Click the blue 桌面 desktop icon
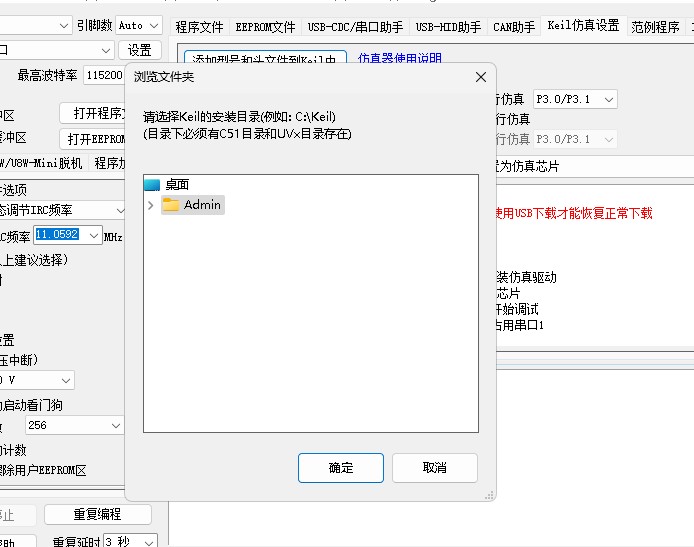Image resolution: width=694 pixels, height=547 pixels. point(152,185)
